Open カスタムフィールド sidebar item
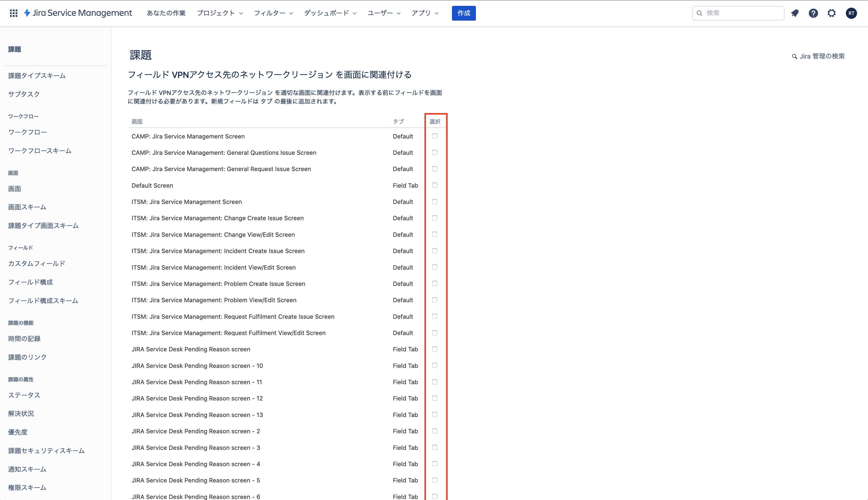 click(37, 263)
